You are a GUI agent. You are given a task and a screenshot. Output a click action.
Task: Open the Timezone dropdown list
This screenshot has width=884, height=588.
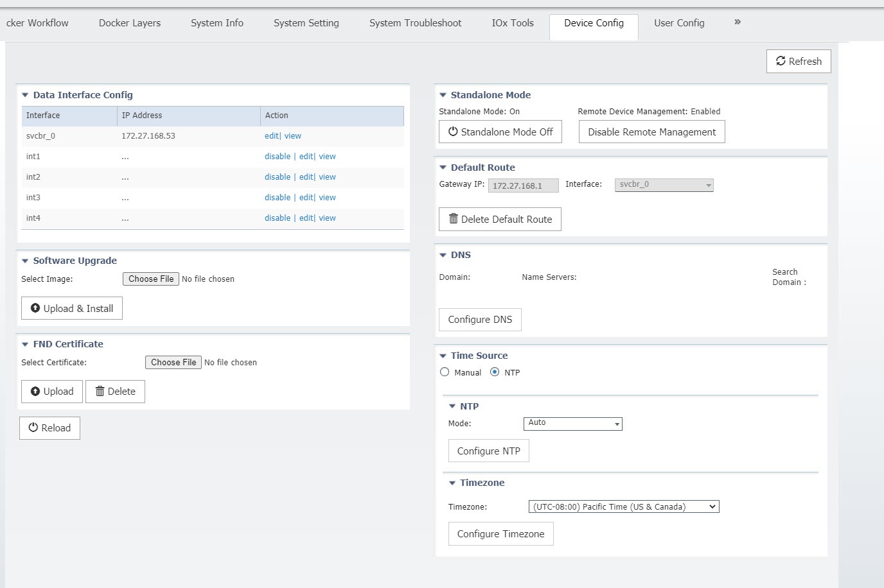(x=623, y=506)
